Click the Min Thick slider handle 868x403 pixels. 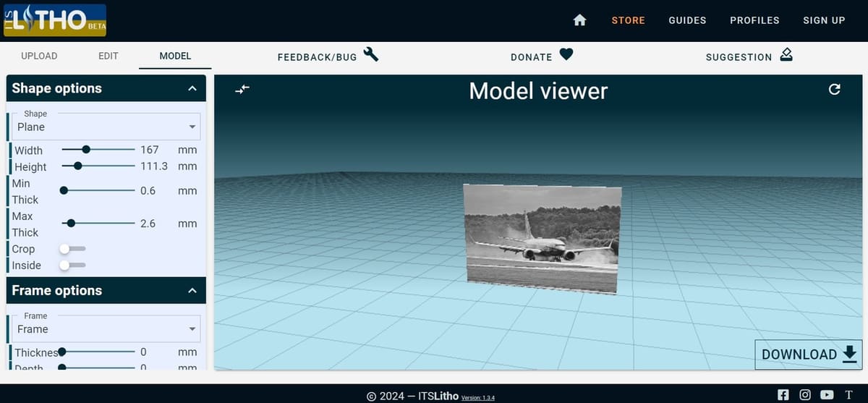point(64,190)
